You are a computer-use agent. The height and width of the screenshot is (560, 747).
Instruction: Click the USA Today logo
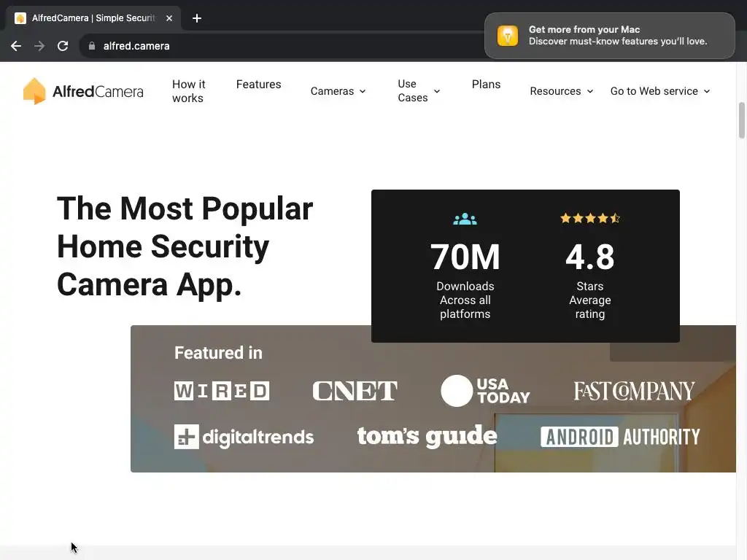(x=485, y=391)
